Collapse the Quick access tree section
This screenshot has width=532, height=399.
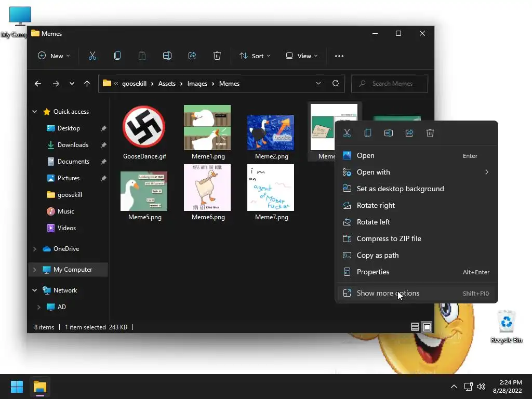[35, 112]
